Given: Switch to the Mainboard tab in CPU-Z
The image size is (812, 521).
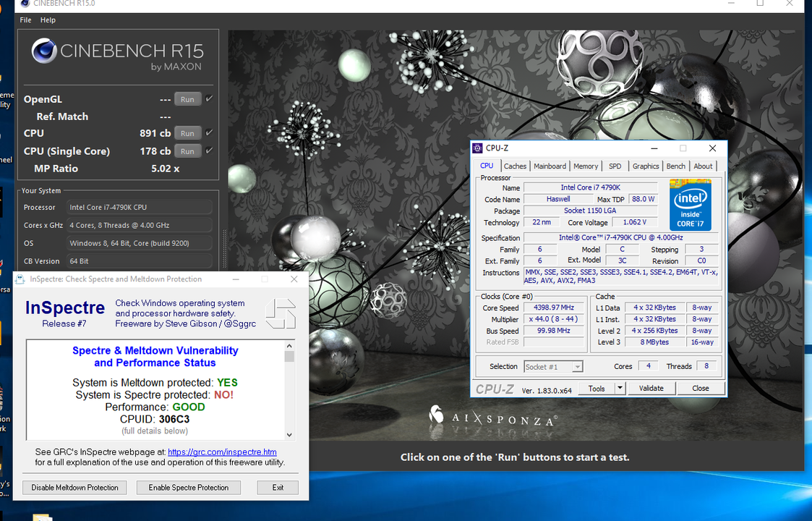Looking at the screenshot, I should pos(550,166).
